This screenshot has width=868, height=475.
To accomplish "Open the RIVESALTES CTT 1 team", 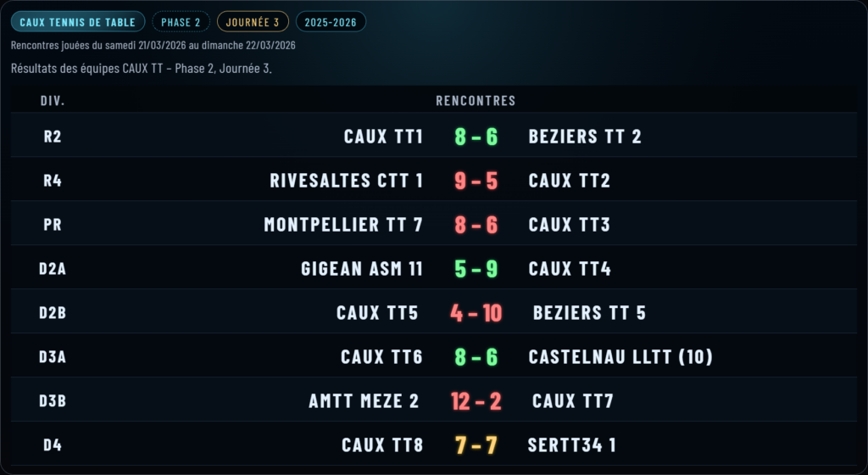I will point(346,181).
